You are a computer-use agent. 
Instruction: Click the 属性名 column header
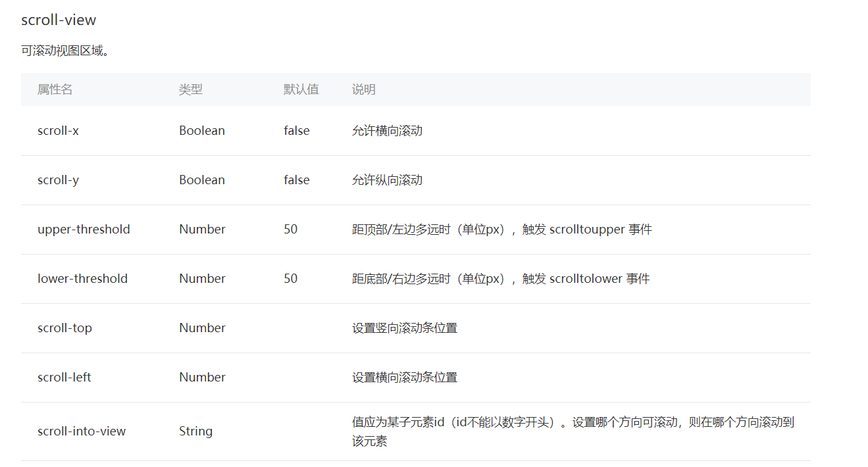(55, 89)
